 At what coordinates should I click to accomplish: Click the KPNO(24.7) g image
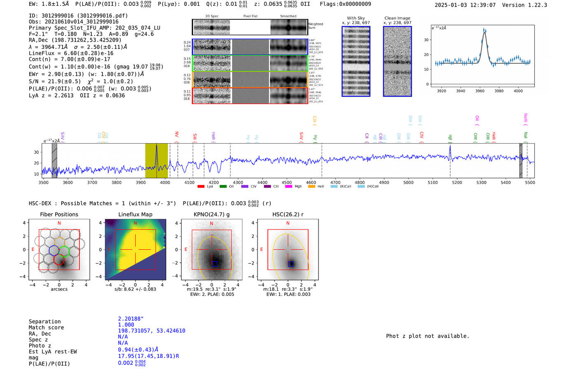211,249
